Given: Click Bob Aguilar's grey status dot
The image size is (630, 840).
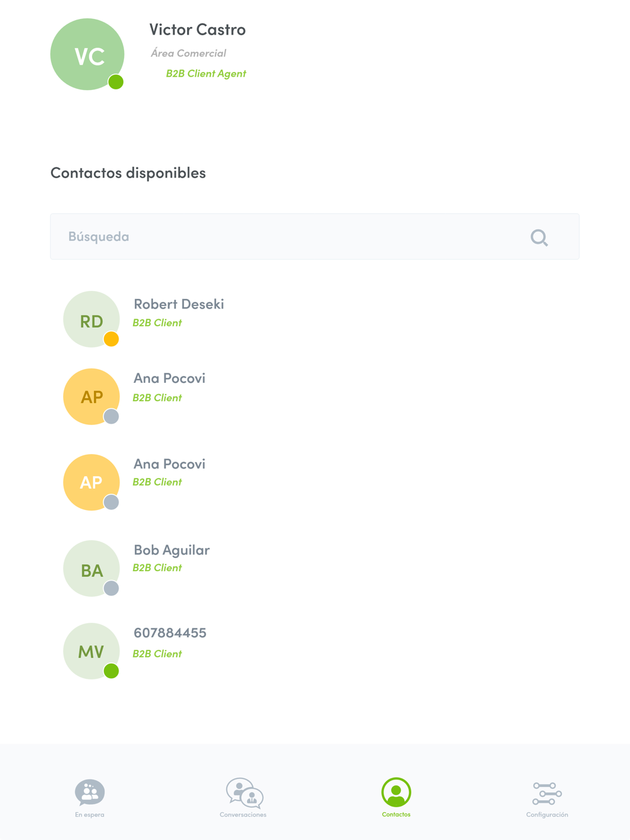Looking at the screenshot, I should coord(112,588).
